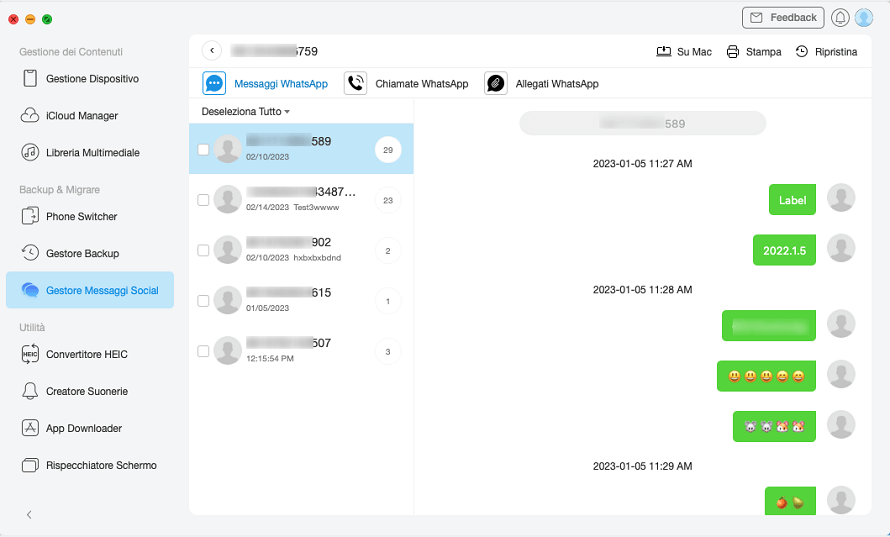Screen dimensions: 890x537
Task: Click the Feedback button
Action: pos(782,18)
